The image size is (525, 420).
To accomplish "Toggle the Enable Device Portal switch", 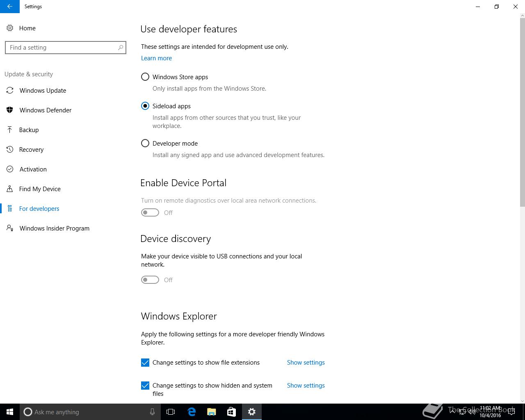I will point(150,212).
